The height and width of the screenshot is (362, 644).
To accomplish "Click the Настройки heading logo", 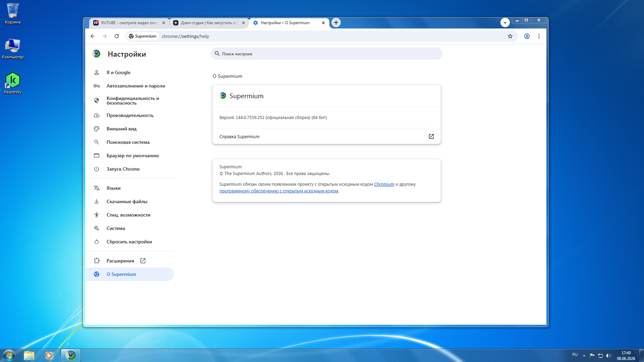I will (97, 54).
